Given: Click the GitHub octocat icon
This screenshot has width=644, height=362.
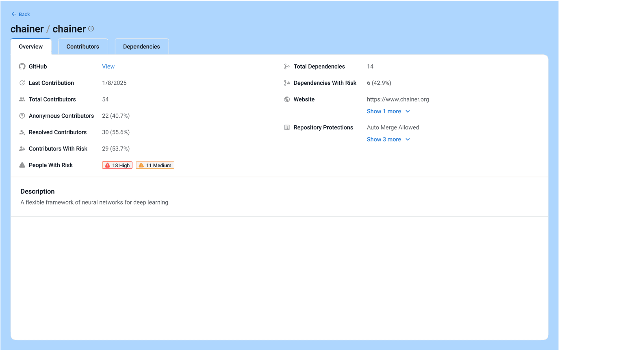Looking at the screenshot, I should tap(22, 67).
